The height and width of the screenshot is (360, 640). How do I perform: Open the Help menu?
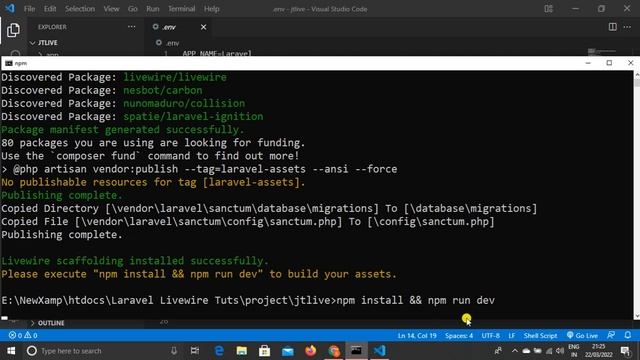click(211, 9)
